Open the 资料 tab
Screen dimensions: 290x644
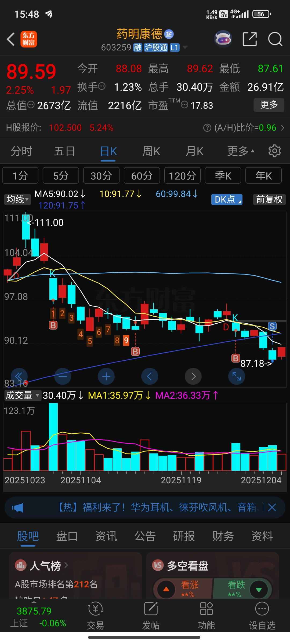262,536
